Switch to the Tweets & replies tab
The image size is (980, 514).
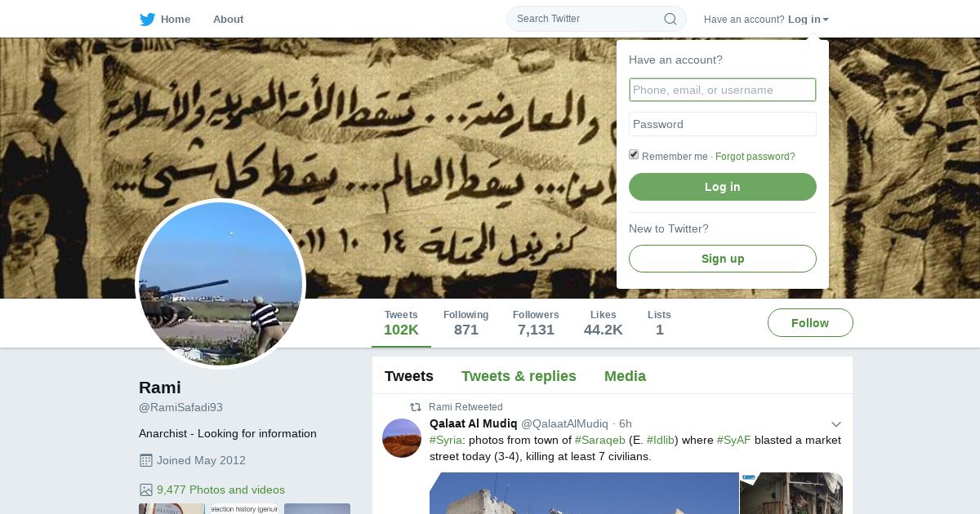pyautogui.click(x=519, y=376)
